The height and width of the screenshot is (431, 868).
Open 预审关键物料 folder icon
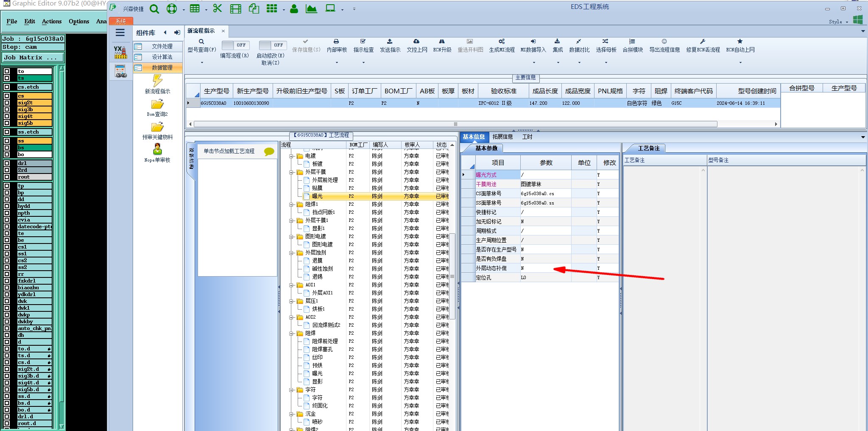[157, 127]
